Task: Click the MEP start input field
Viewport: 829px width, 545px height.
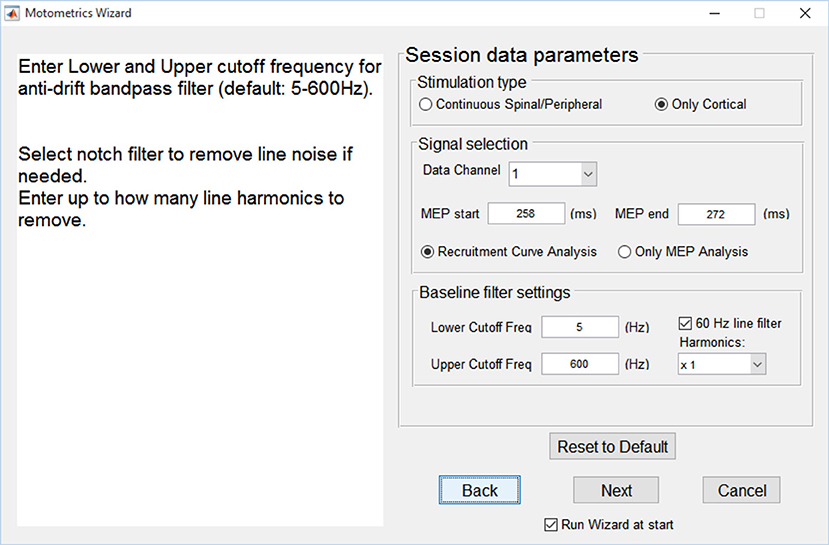Action: click(526, 214)
